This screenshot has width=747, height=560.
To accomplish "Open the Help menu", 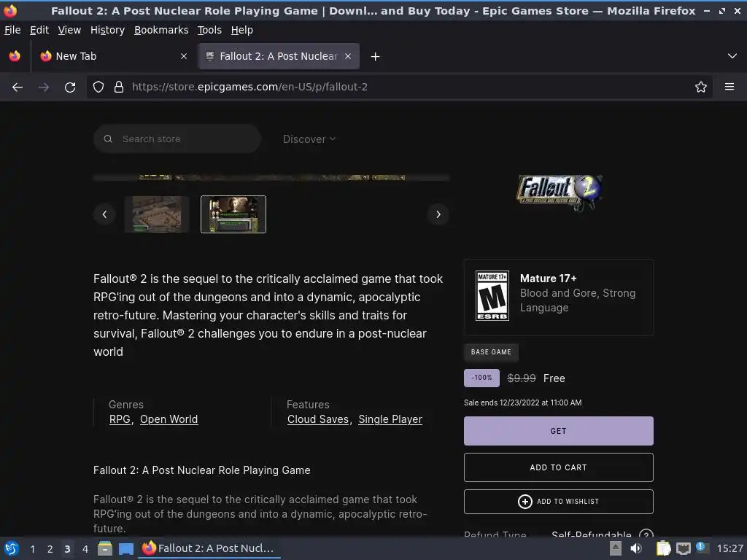I will coord(241,30).
